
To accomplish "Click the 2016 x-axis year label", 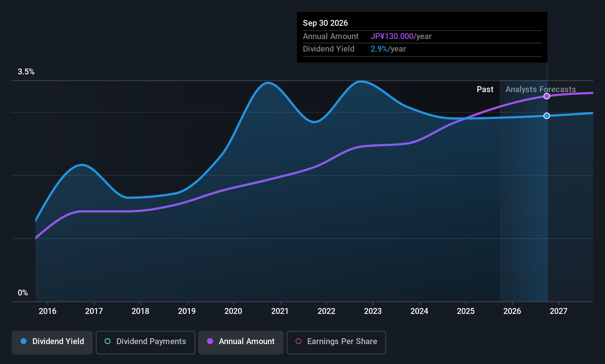I will click(48, 311).
